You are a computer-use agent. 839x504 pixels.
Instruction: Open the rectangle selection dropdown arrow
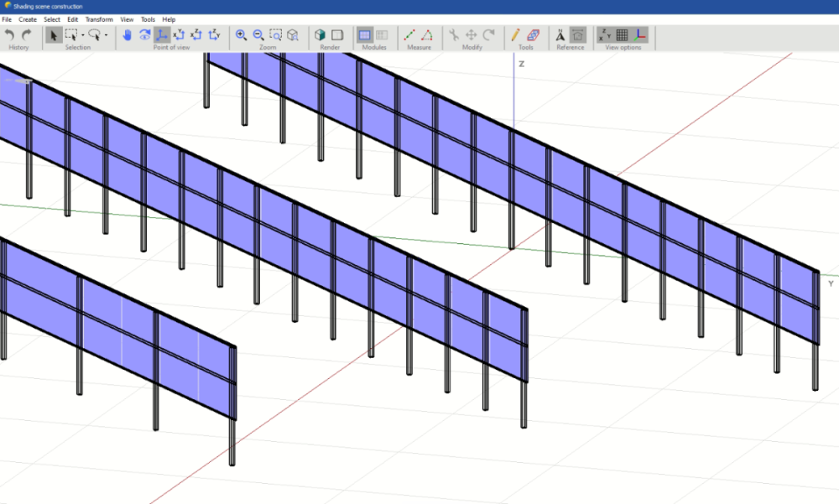(x=82, y=35)
